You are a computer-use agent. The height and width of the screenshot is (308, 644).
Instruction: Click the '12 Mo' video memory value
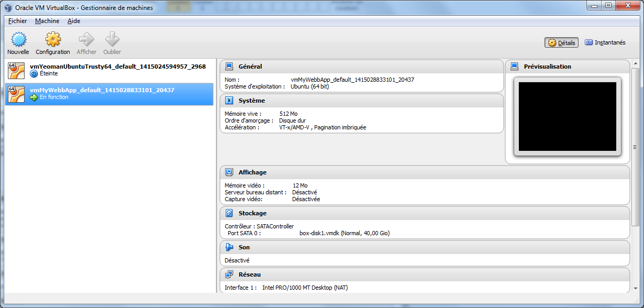[x=300, y=185]
